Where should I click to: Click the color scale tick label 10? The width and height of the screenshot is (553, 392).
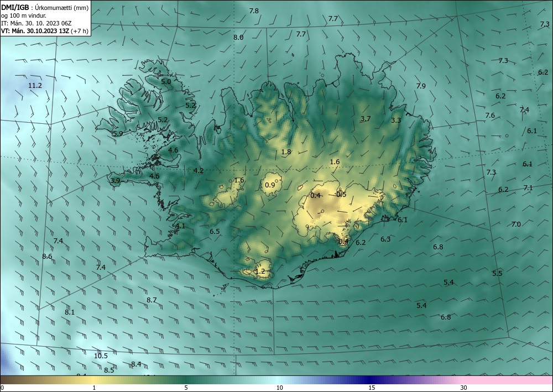point(279,388)
